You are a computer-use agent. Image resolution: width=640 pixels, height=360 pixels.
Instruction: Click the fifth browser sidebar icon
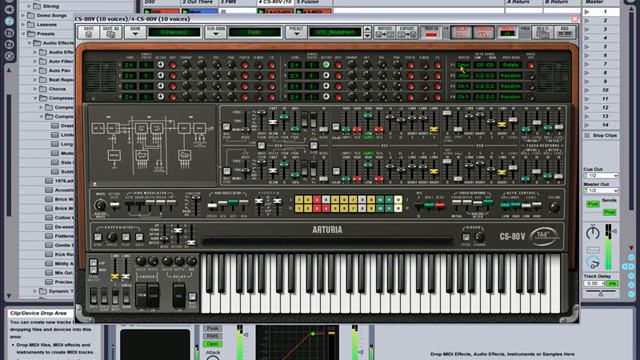pyautogui.click(x=9, y=56)
